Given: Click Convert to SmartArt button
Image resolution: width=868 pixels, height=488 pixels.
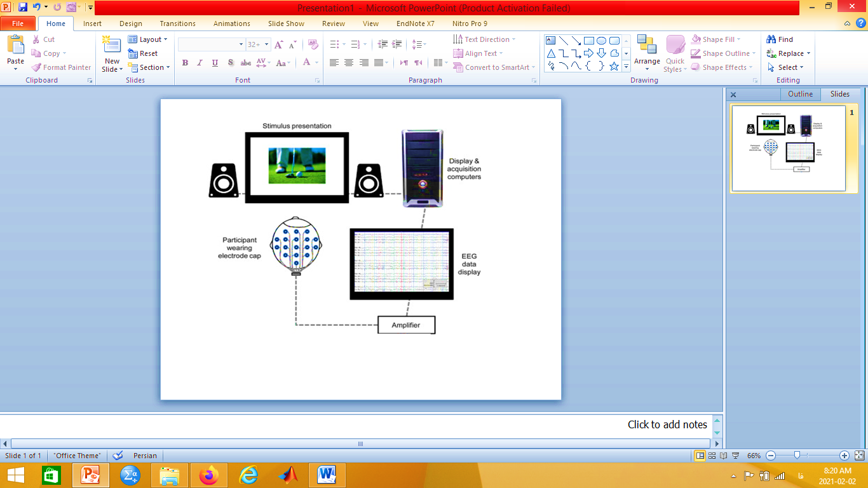Looking at the screenshot, I should (494, 67).
